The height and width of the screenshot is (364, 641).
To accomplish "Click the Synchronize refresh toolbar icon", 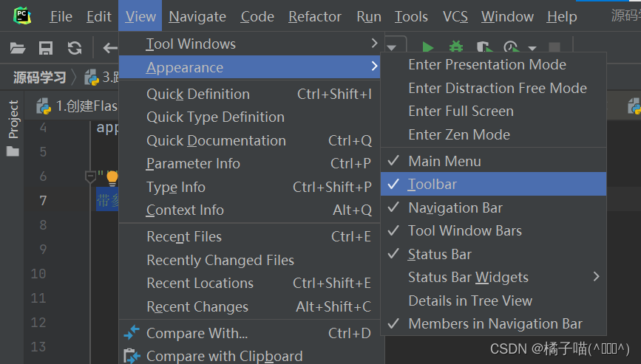I will tap(75, 48).
